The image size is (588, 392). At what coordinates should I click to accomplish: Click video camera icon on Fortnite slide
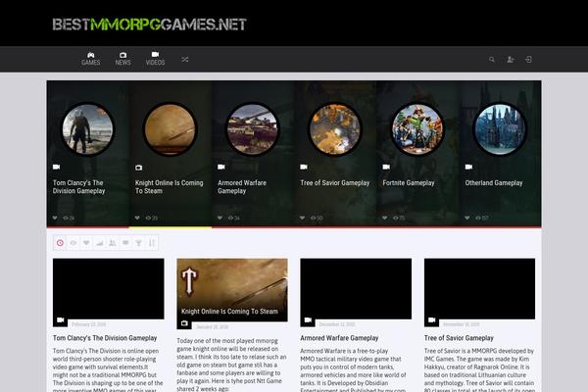pyautogui.click(x=386, y=167)
